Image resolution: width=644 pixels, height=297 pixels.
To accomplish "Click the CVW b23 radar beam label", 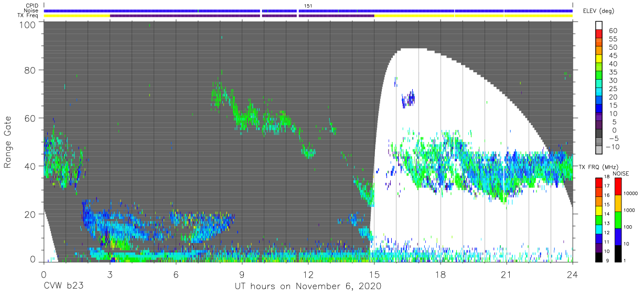I will pyautogui.click(x=62, y=287).
